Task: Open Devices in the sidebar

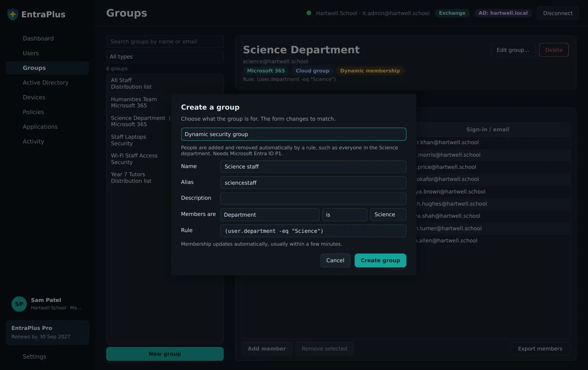Action: coord(47,97)
